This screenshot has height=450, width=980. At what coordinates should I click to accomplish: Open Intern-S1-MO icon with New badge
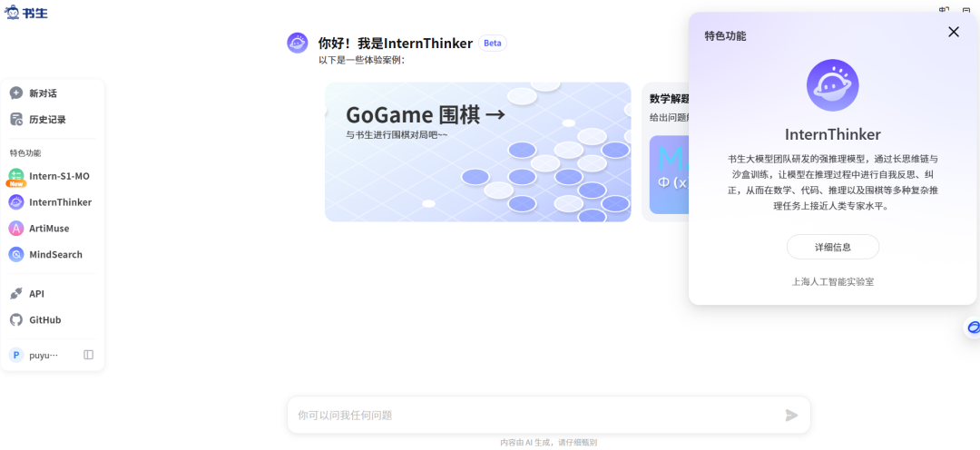(x=16, y=177)
